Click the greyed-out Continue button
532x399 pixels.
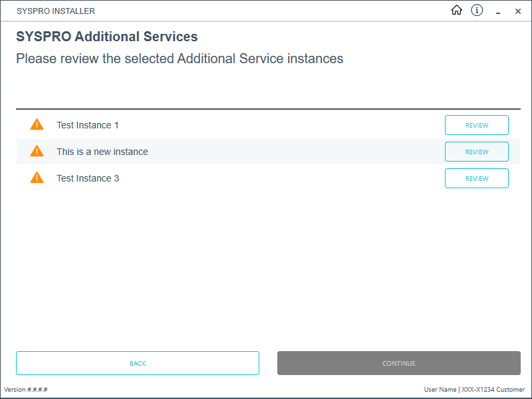398,363
